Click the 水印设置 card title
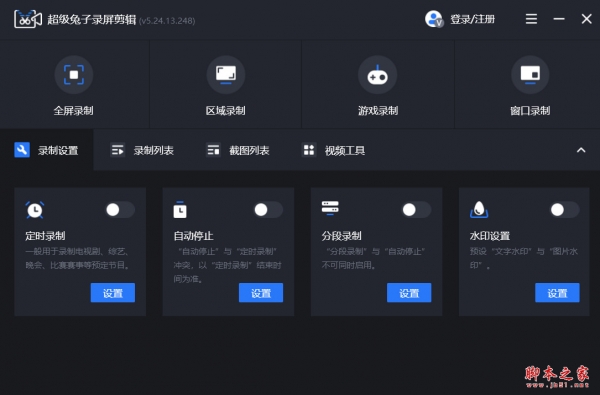 [490, 236]
